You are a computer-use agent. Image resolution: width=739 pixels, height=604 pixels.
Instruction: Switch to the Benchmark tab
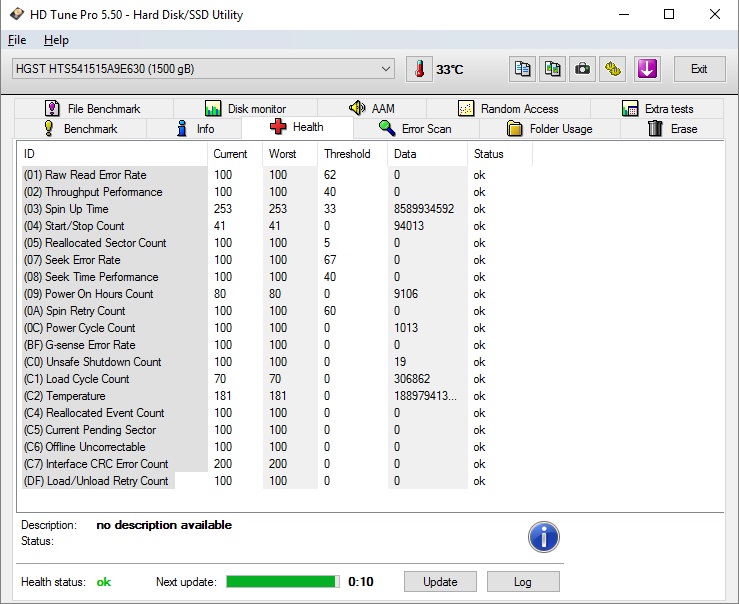(81, 129)
